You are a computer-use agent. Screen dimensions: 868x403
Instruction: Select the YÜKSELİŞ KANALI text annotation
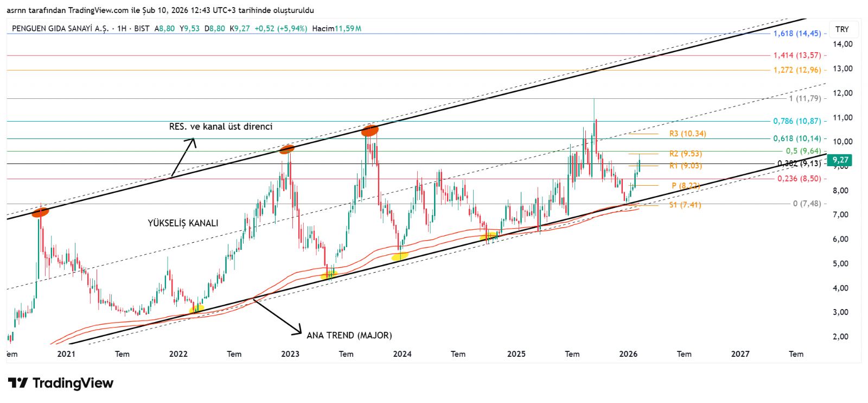[183, 223]
